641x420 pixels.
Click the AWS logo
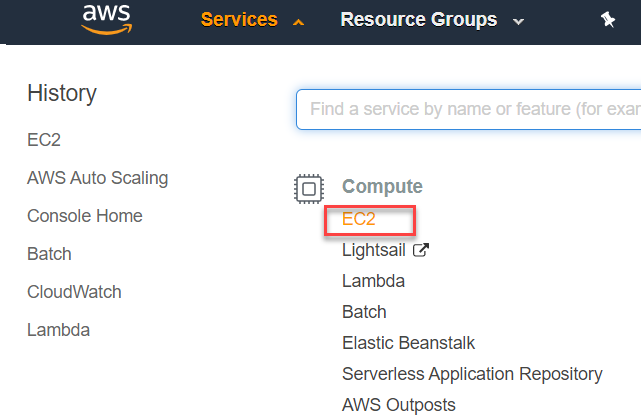(x=107, y=19)
